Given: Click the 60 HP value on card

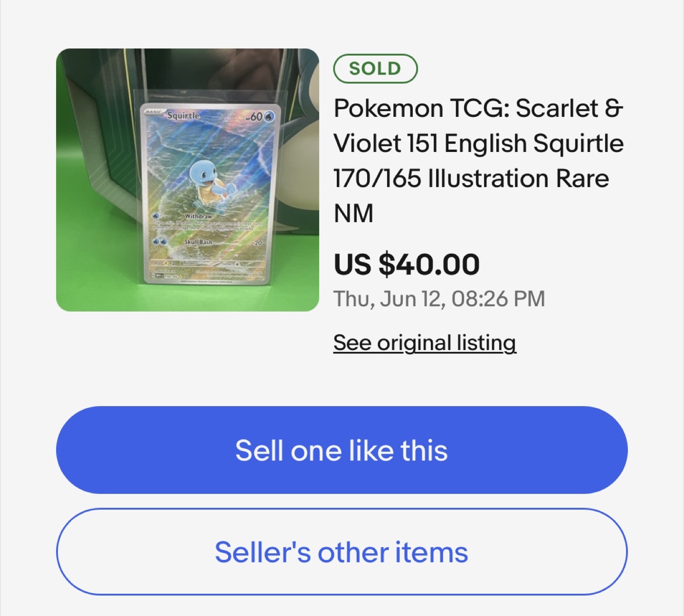Looking at the screenshot, I should point(256,116).
